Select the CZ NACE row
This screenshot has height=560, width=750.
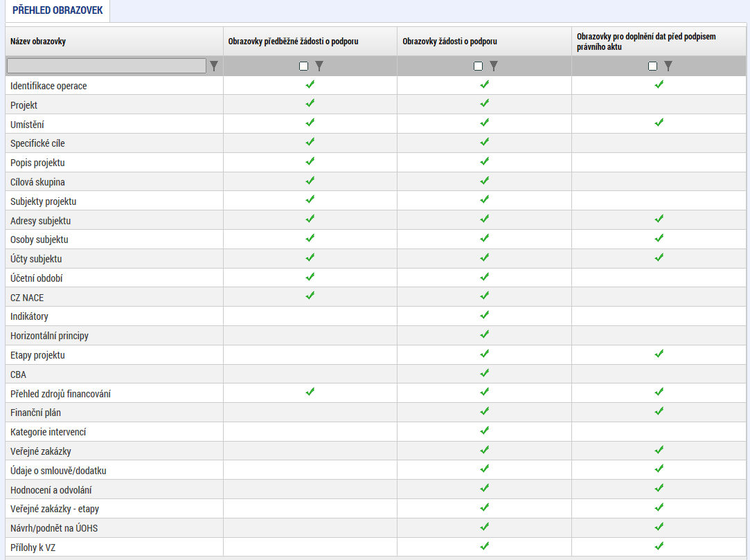[x=376, y=297]
